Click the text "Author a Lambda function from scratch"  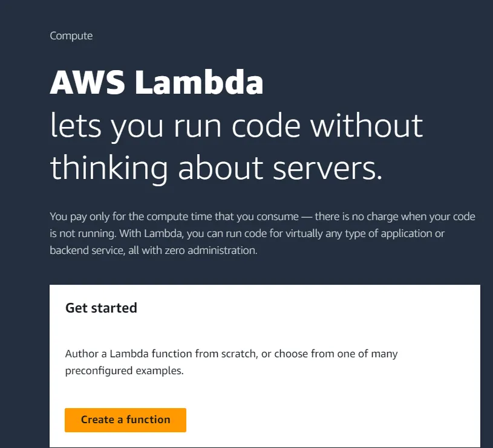click(x=160, y=354)
